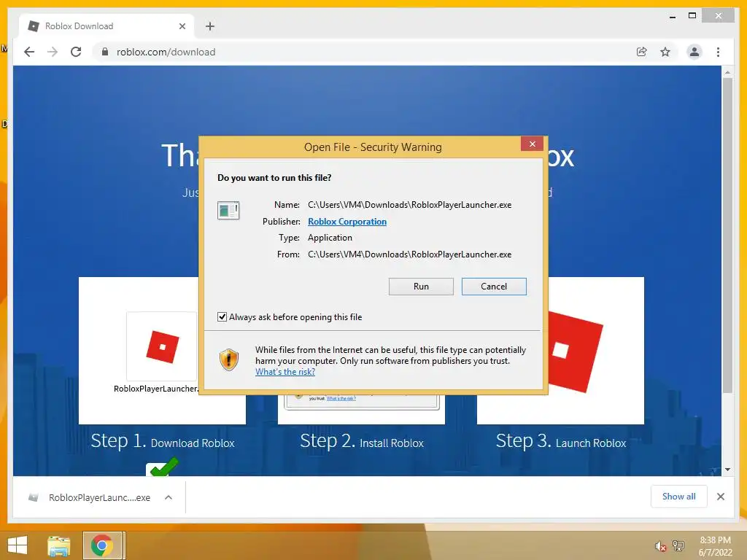Screen dimensions: 747x560
Task: Open the Chrome profile avatar
Action: tap(694, 52)
